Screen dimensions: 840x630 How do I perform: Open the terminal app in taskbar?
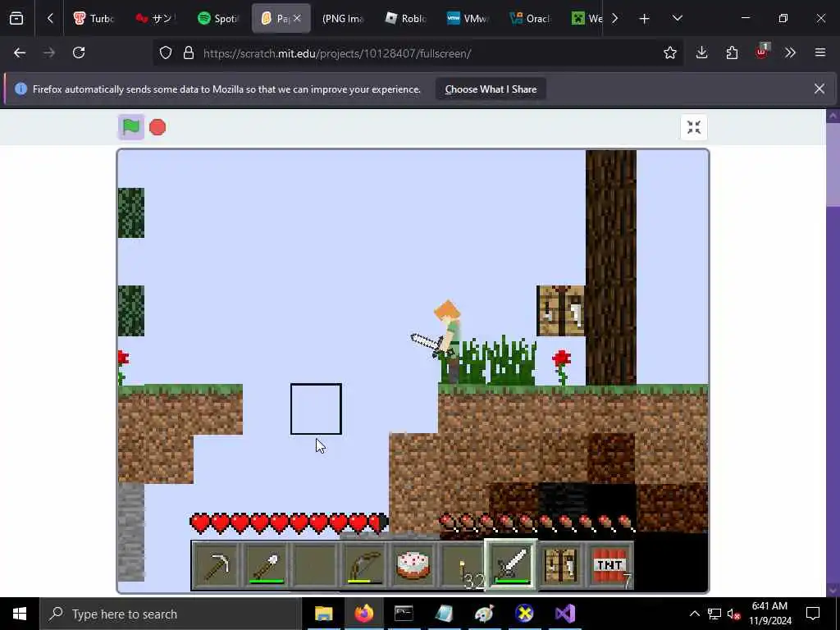(404, 614)
